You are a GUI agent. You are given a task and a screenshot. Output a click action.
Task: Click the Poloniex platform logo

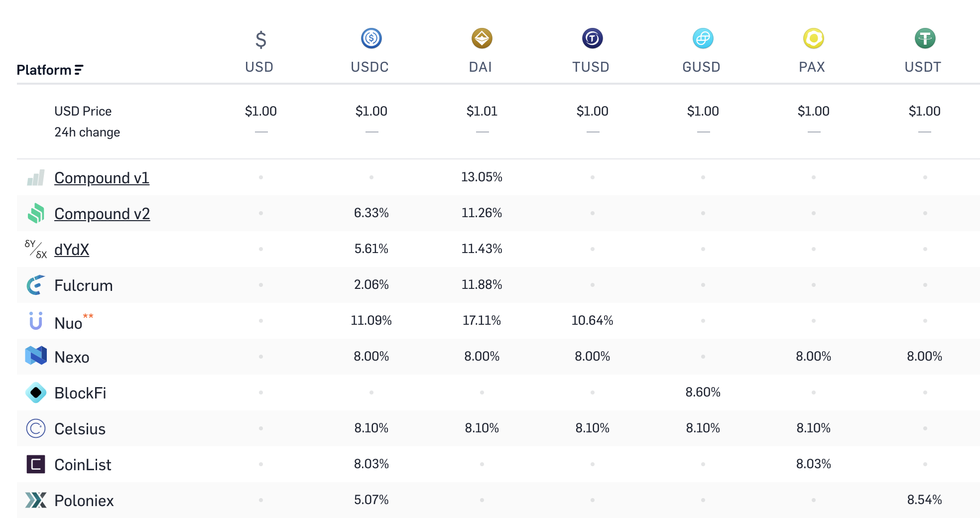tap(36, 500)
